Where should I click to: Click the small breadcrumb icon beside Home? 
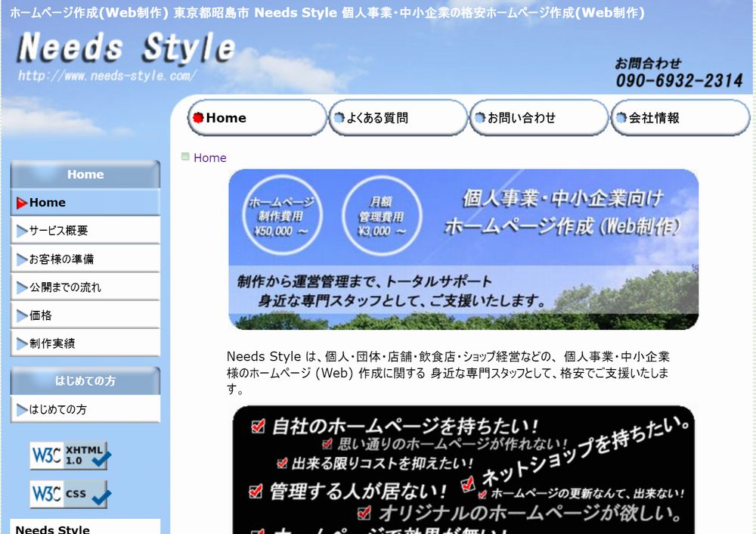(x=185, y=157)
